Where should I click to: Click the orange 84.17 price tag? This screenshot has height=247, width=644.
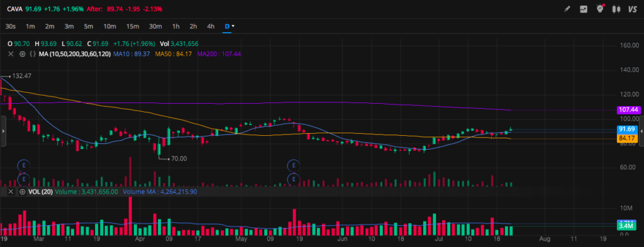[627, 139]
